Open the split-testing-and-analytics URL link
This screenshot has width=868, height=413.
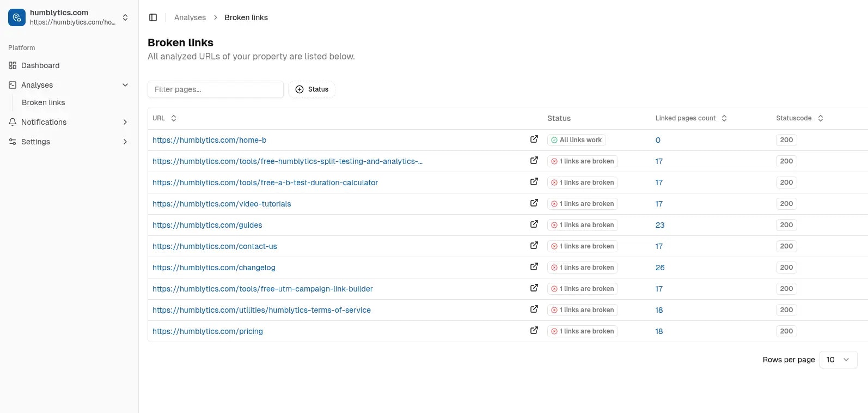(x=288, y=161)
